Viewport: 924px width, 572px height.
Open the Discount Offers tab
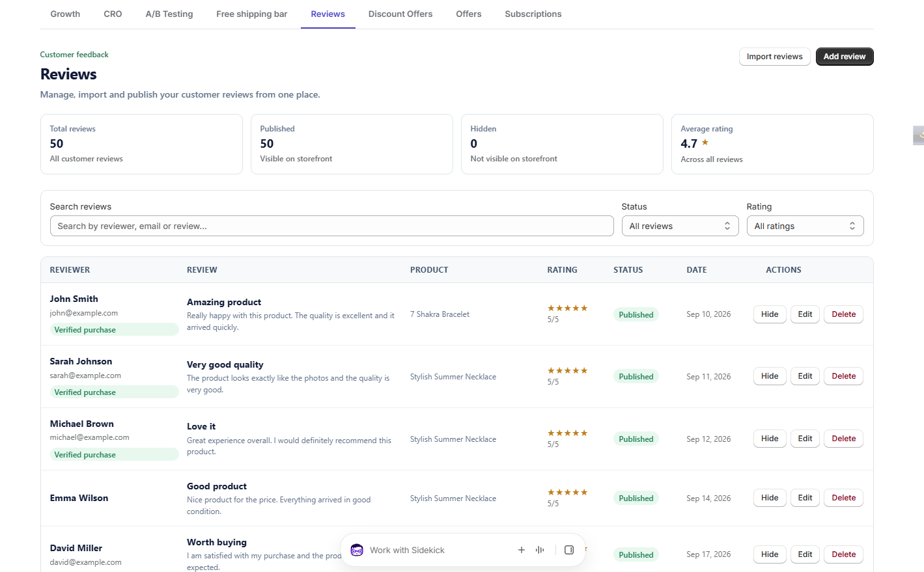click(400, 14)
